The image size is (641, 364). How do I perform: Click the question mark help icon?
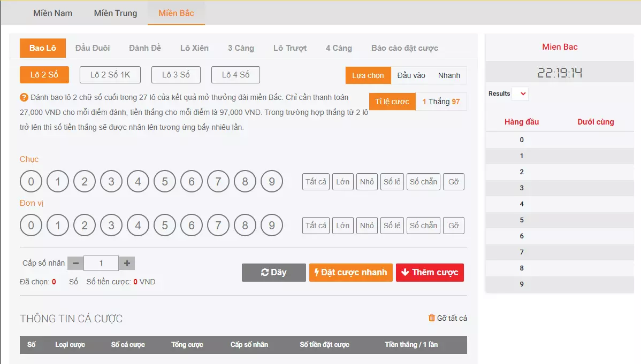point(22,97)
